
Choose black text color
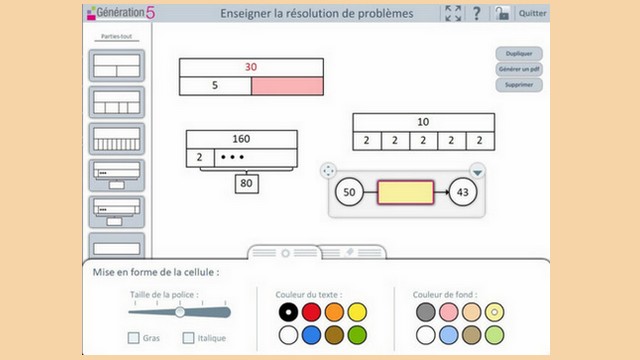click(x=289, y=312)
